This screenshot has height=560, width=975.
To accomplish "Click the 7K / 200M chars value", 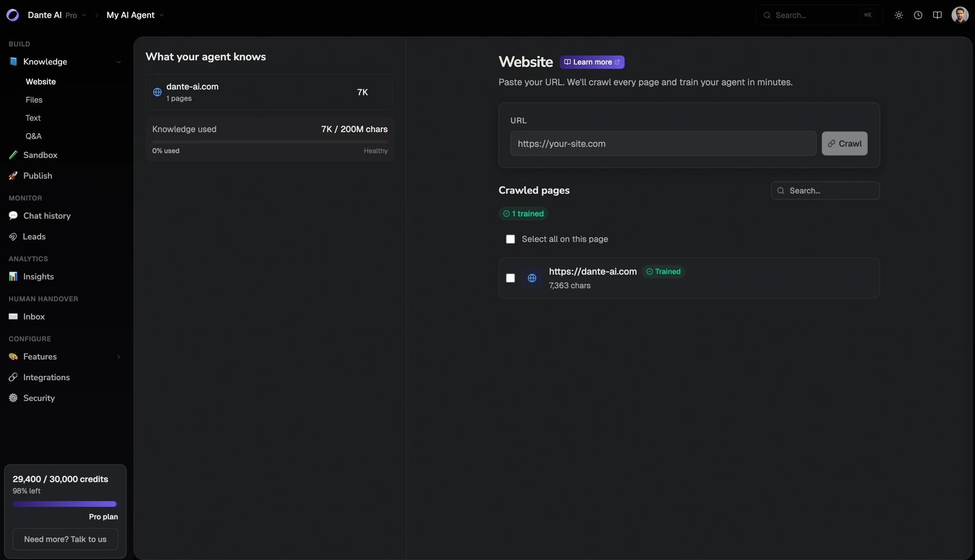I will tap(354, 129).
